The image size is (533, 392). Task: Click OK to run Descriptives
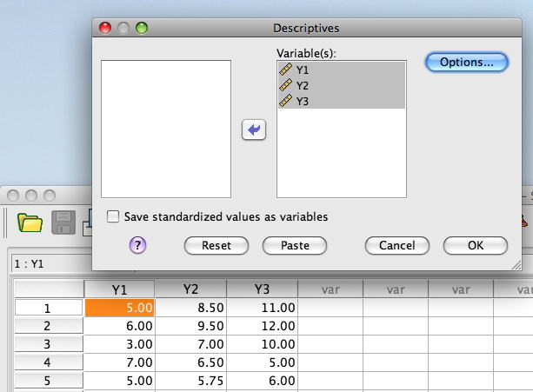[x=476, y=245]
